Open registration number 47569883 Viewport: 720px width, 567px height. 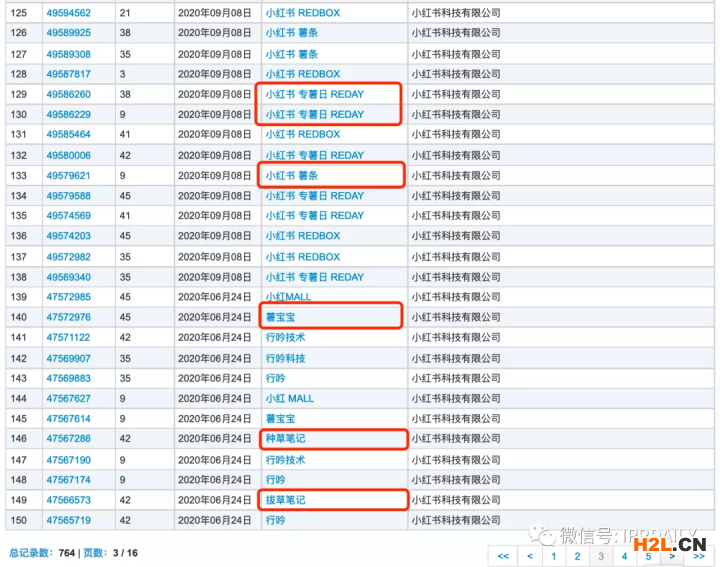pyautogui.click(x=68, y=378)
